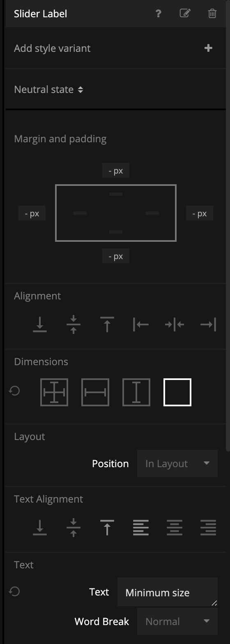Select the fixed-size empty square dimension mode

point(177,392)
